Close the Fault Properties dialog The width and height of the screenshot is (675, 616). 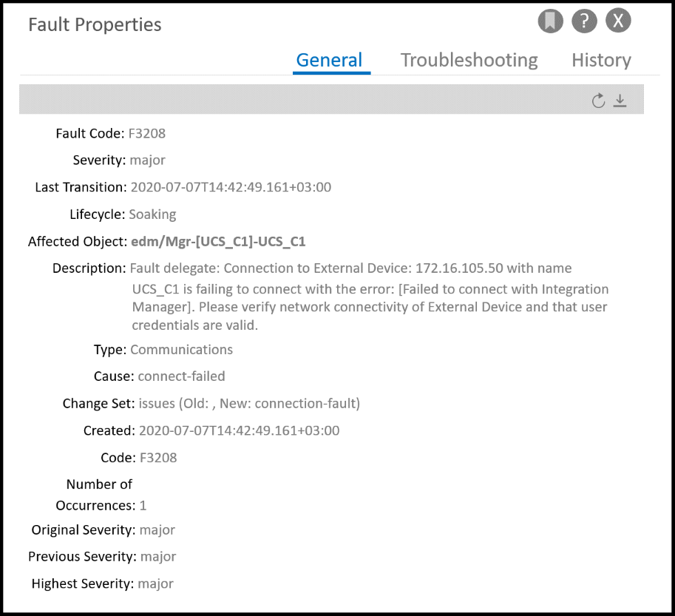(618, 21)
